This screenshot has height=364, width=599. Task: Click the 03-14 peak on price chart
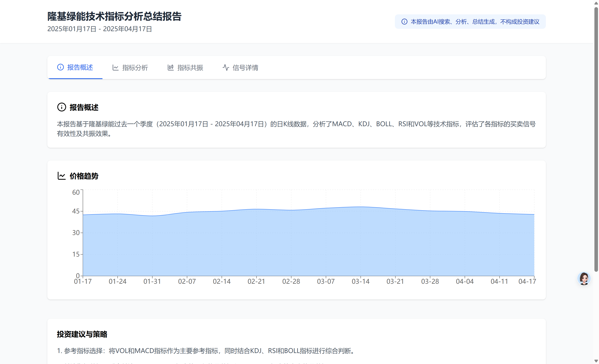pyautogui.click(x=361, y=207)
